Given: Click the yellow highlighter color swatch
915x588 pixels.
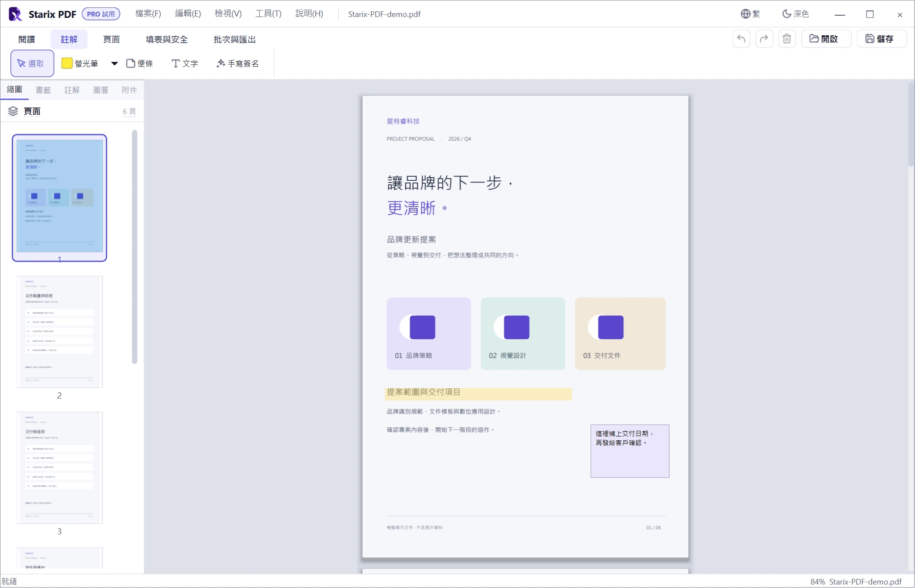Looking at the screenshot, I should 67,64.
